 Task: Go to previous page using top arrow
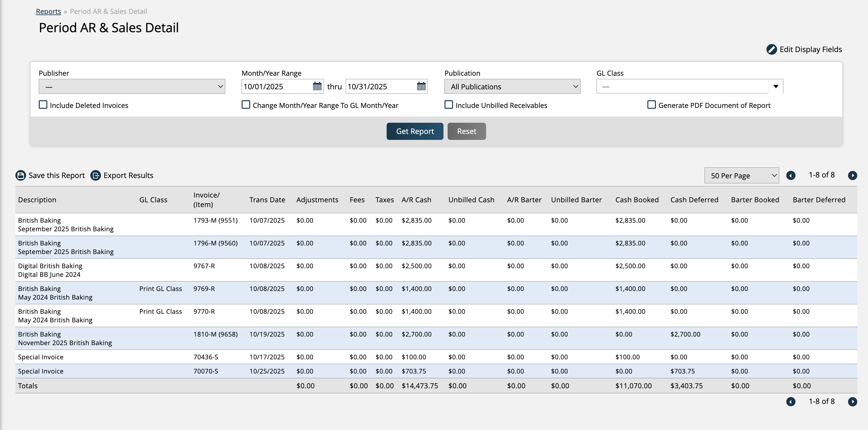click(x=791, y=175)
